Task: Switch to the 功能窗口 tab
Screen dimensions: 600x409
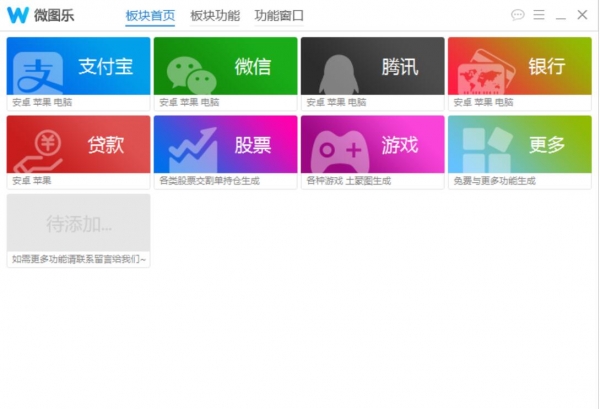Action: (x=279, y=16)
